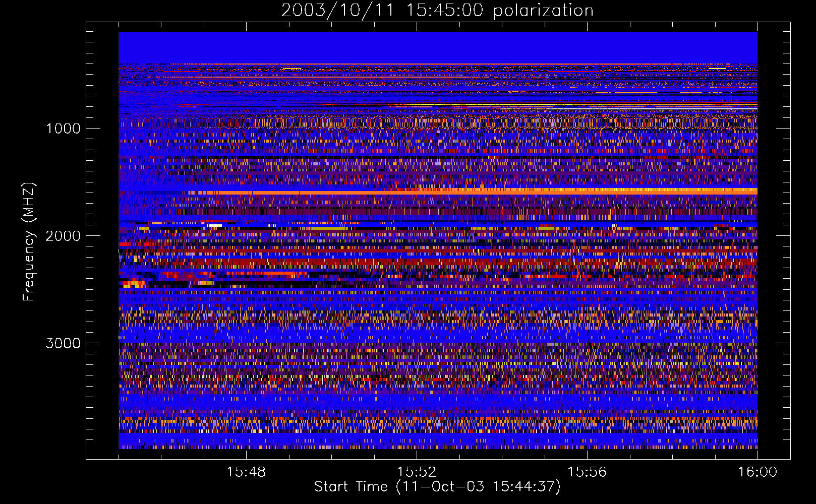Click the "Start Time (11-Oct-03 15:44:37)" label

click(x=437, y=487)
